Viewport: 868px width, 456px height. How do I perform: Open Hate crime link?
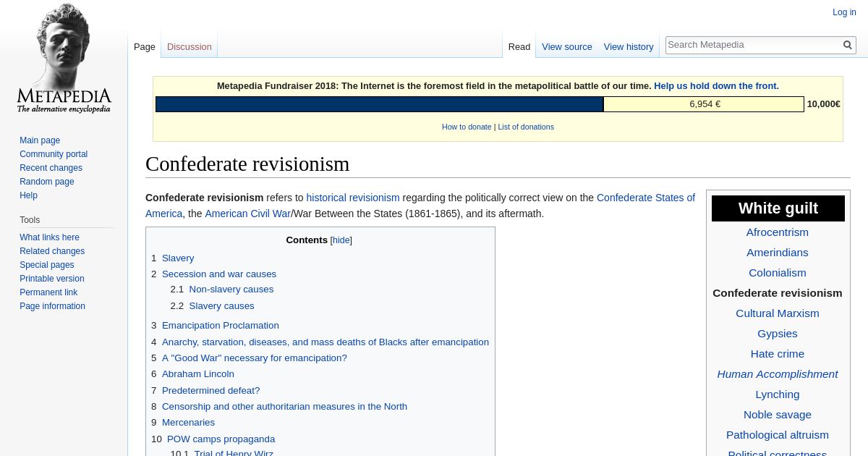pyautogui.click(x=778, y=354)
